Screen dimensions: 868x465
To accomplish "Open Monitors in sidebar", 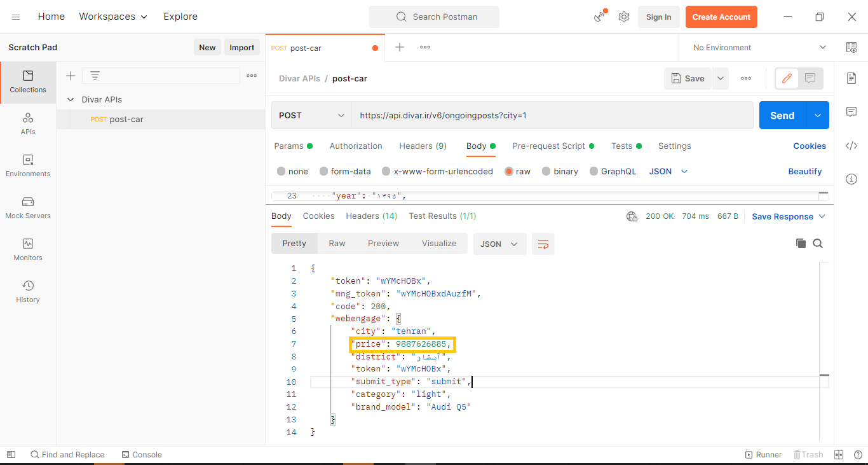I will pos(28,250).
